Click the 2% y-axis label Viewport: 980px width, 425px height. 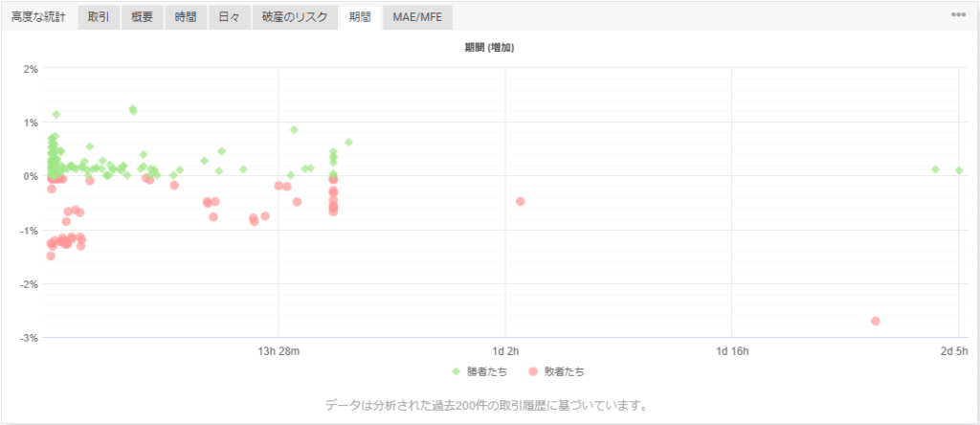(31, 69)
